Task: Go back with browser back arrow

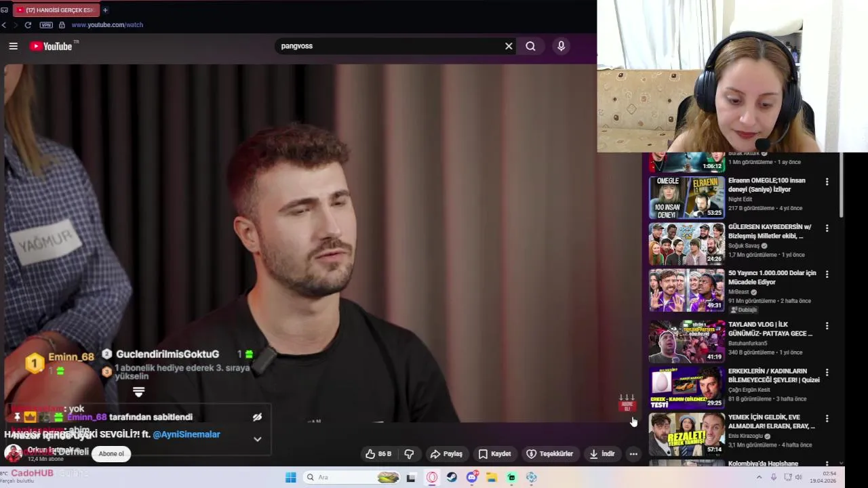Action: point(4,25)
